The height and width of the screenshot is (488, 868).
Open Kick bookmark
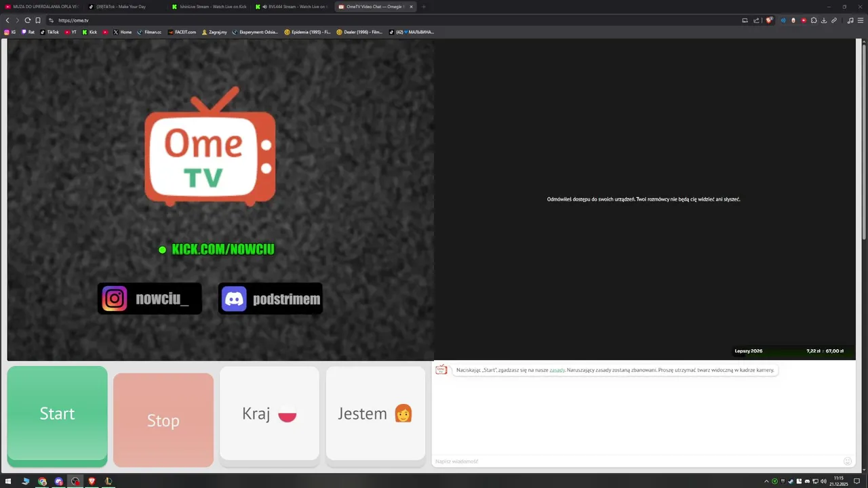click(x=90, y=32)
